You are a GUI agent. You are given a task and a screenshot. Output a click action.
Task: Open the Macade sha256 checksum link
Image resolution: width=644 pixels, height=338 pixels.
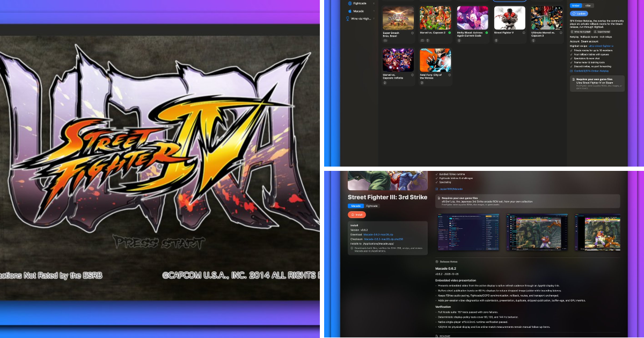point(383,239)
